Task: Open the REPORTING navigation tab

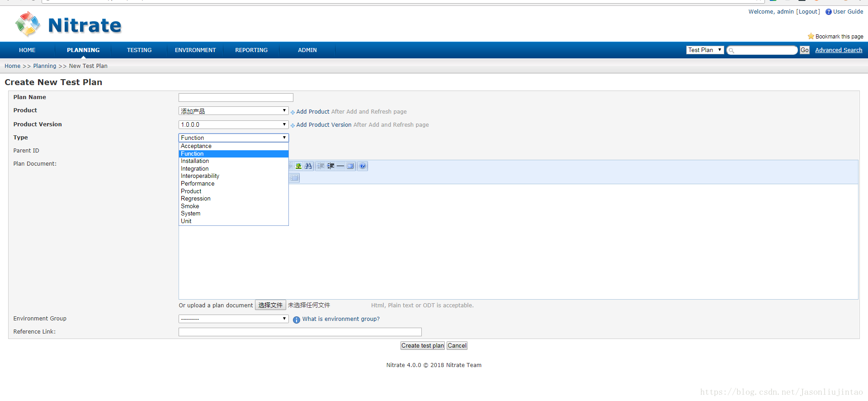Action: point(251,50)
